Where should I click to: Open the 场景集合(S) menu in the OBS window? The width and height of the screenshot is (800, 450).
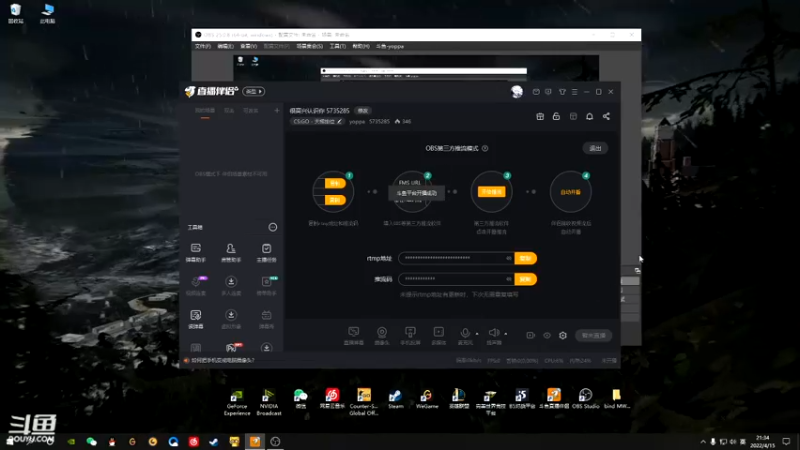click(x=309, y=46)
